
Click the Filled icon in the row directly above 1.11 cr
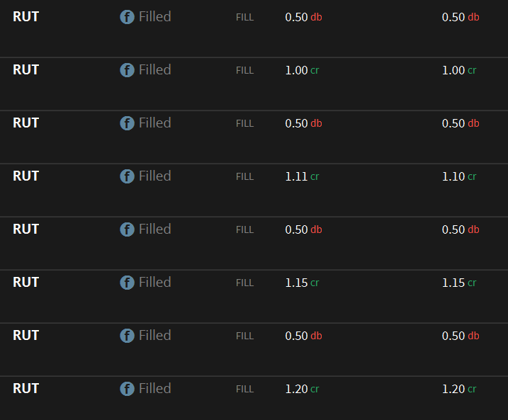(127, 123)
